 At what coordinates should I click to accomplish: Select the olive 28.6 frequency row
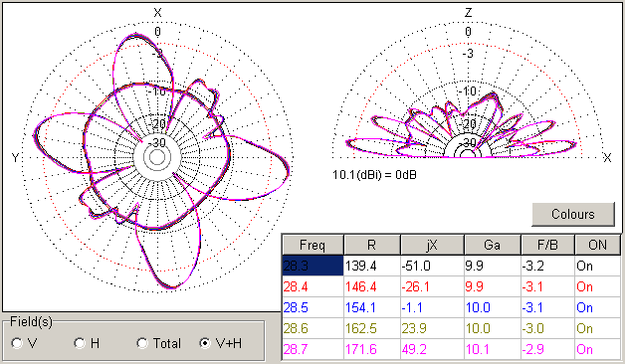(452, 328)
